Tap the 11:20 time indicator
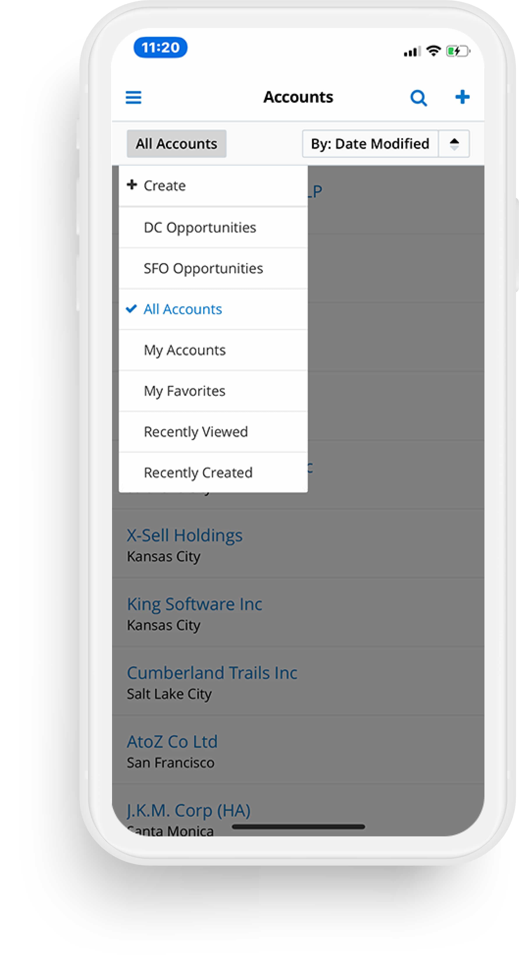519x980 pixels. coord(160,48)
